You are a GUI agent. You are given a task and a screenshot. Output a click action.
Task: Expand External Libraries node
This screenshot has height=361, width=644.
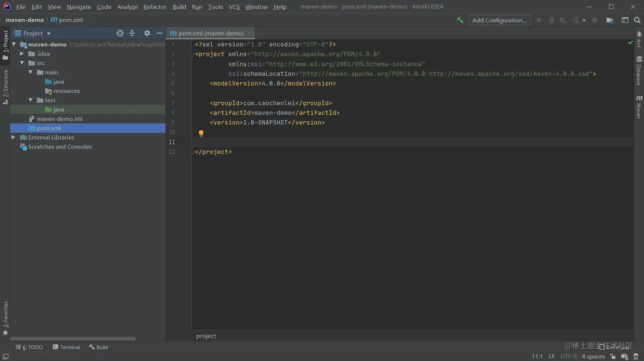point(14,138)
